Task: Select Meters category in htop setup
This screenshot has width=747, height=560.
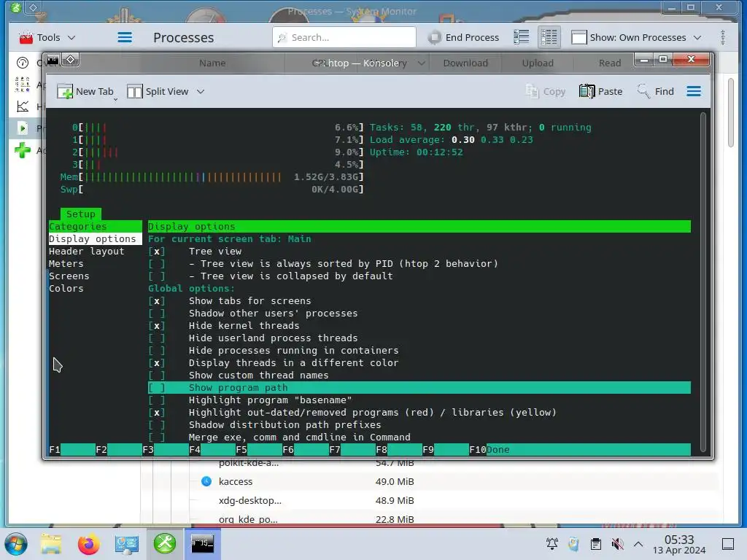Action: point(66,264)
